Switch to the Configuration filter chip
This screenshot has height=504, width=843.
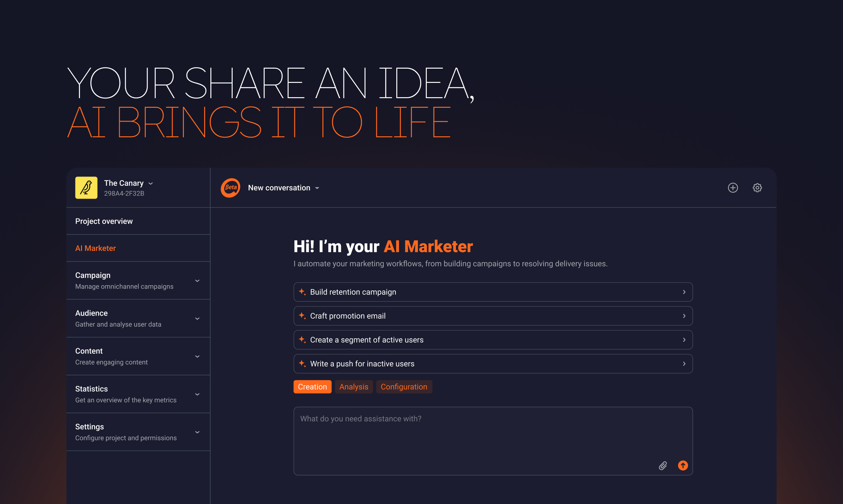pyautogui.click(x=404, y=387)
